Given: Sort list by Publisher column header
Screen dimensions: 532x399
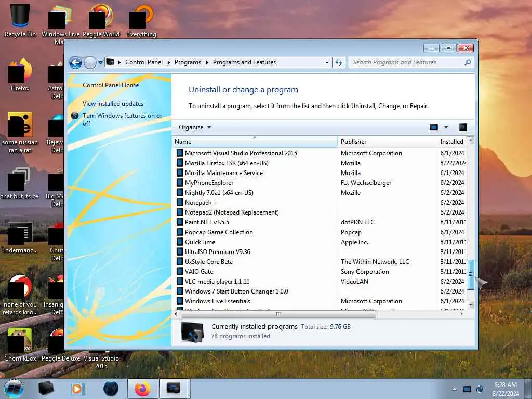Looking at the screenshot, I should (388, 142).
